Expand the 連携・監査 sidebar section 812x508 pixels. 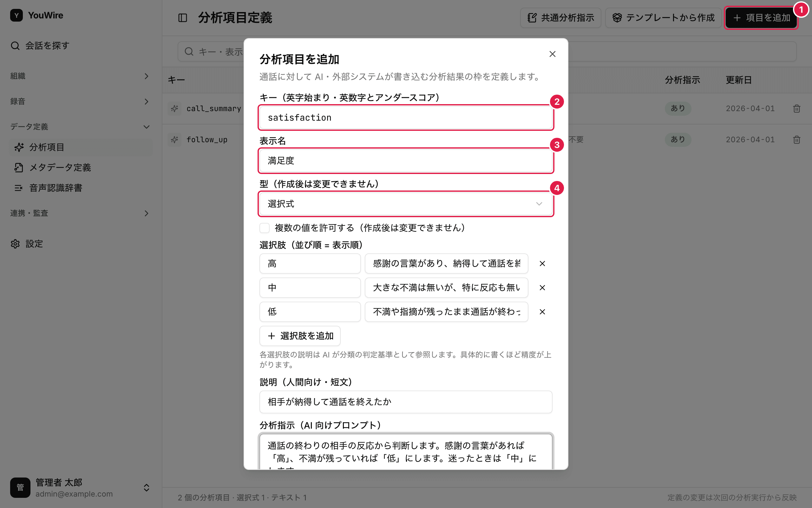[81, 213]
